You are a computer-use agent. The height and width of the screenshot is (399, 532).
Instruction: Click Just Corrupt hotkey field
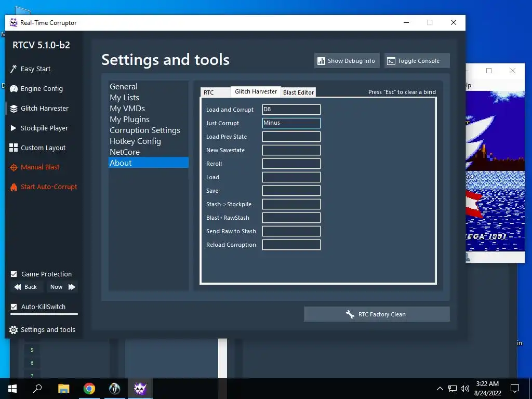291,123
